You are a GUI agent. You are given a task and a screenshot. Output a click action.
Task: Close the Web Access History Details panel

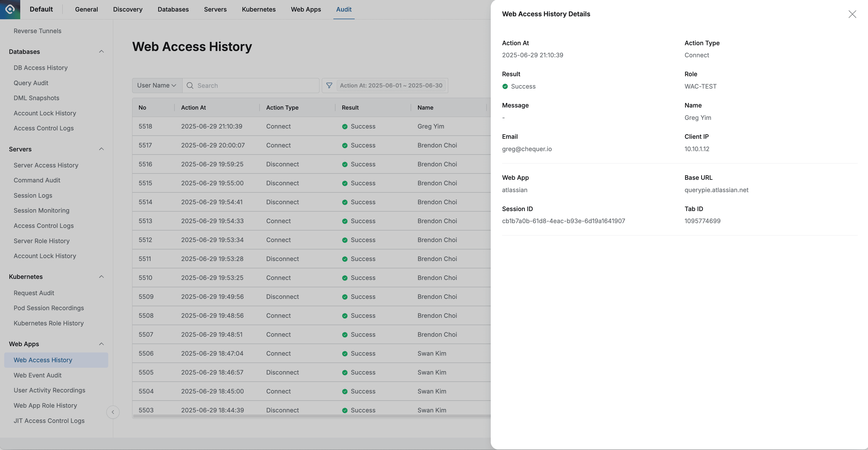point(853,14)
